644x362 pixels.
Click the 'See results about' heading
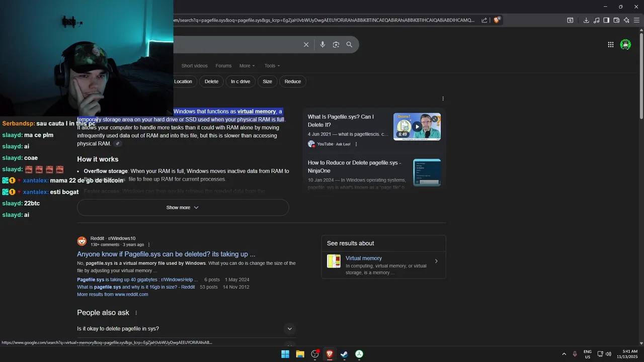pos(350,243)
